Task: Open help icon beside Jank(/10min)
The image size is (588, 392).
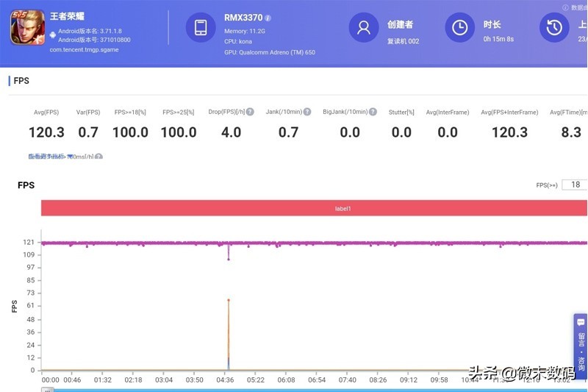Action: pos(307,112)
